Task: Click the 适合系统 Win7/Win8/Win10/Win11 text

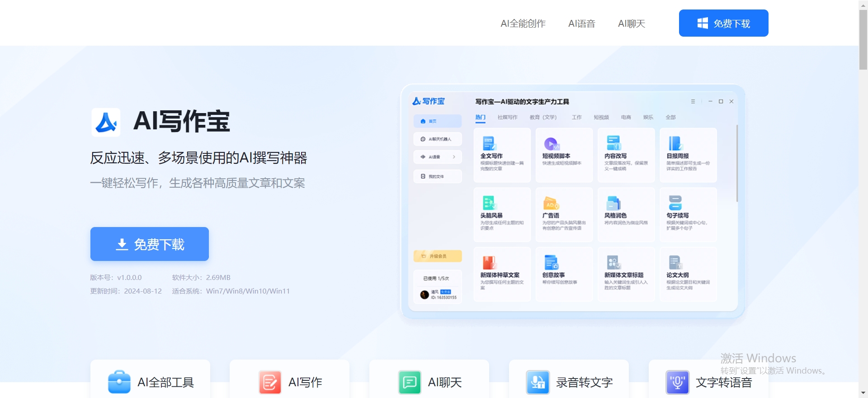Action: [231, 291]
